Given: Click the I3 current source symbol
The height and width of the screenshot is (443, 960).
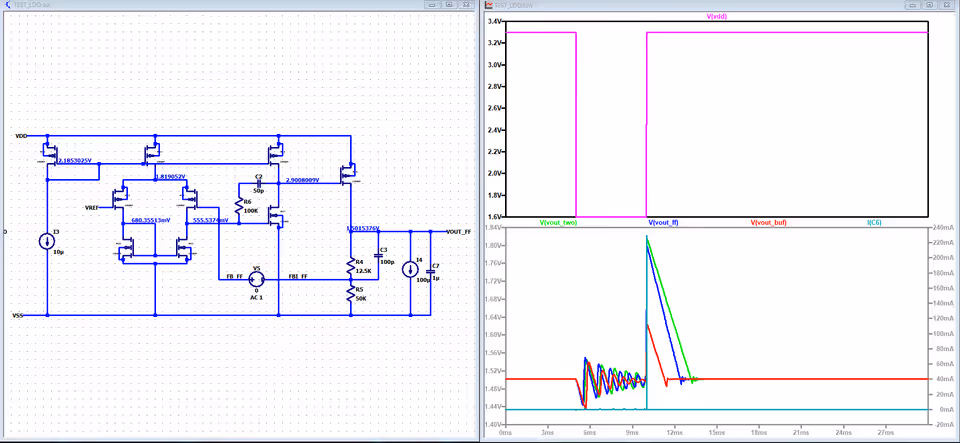Looking at the screenshot, I should 47,242.
